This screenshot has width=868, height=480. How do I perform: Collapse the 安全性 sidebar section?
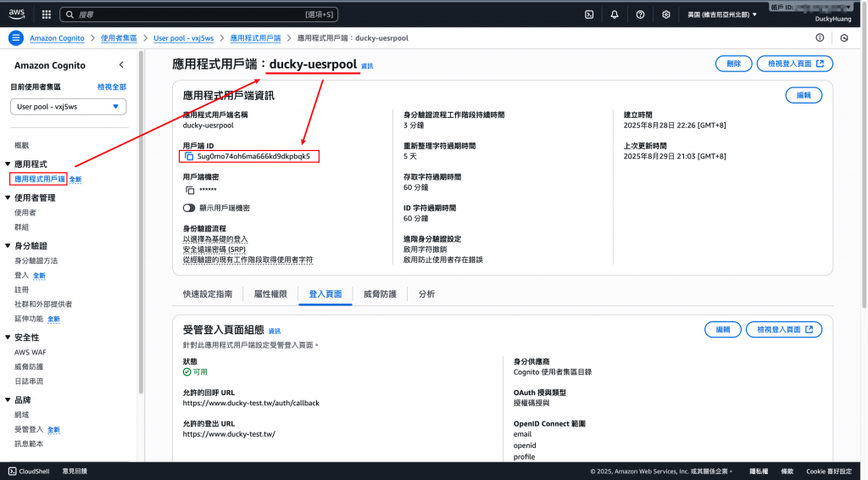(8, 338)
